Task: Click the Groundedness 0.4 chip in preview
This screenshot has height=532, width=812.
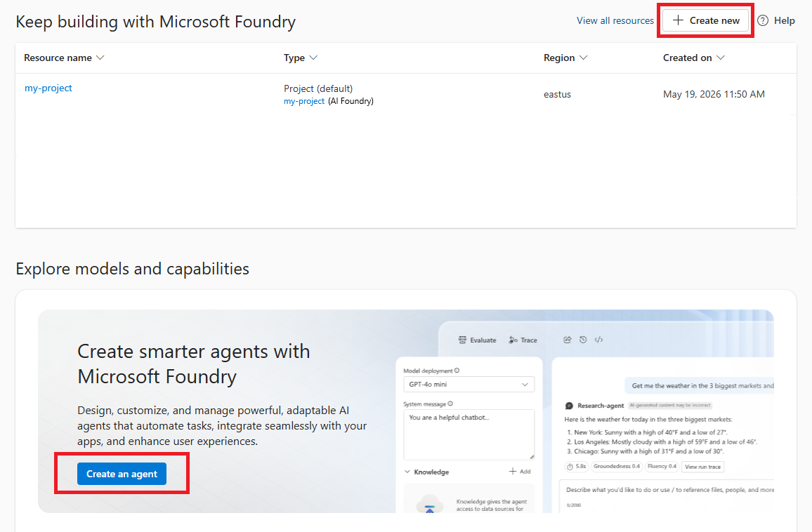Action: coord(616,466)
